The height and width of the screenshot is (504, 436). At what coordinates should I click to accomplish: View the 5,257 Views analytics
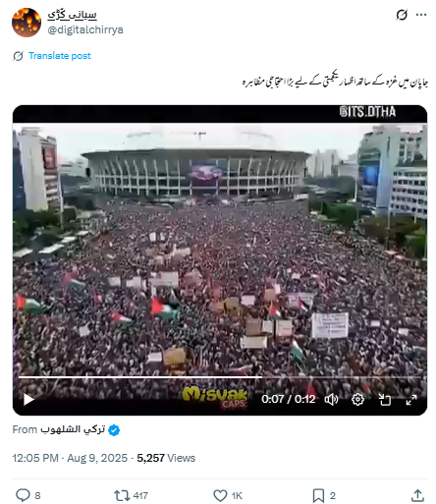(x=166, y=458)
